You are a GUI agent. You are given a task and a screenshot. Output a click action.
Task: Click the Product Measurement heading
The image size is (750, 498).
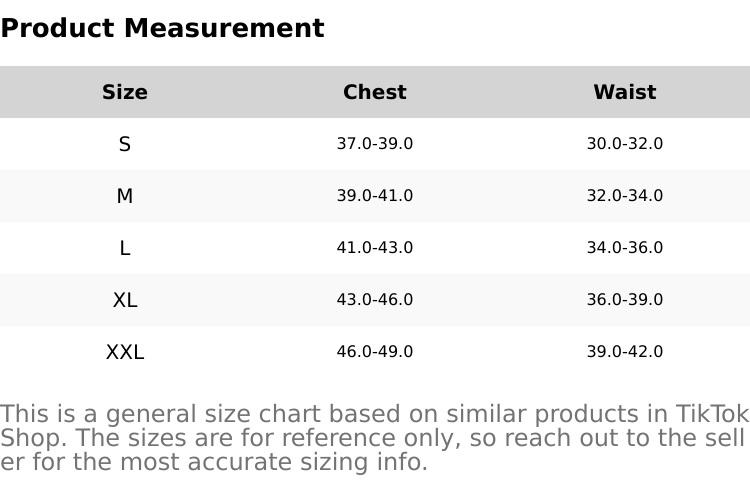[162, 28]
